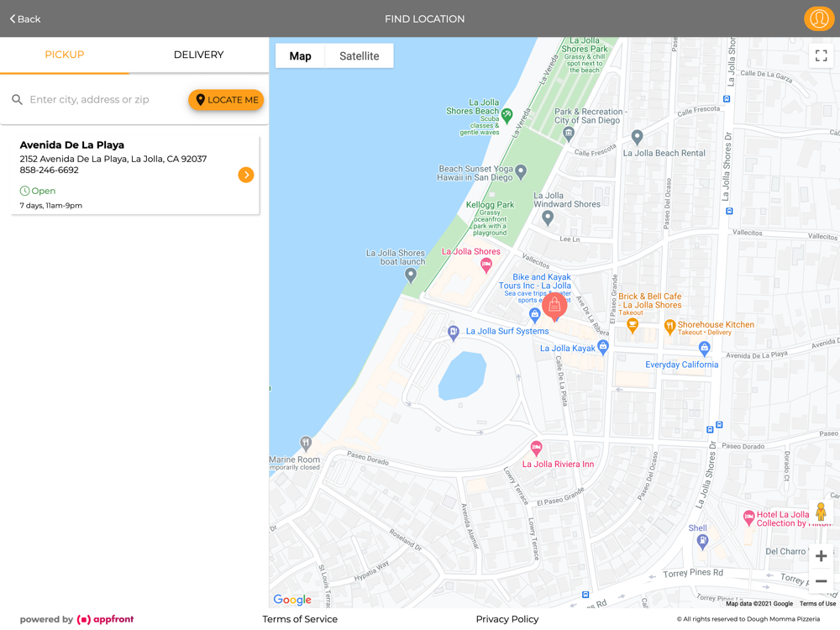Click the powered by appfront logo
Screen dimensions: 840x630
pos(76,619)
